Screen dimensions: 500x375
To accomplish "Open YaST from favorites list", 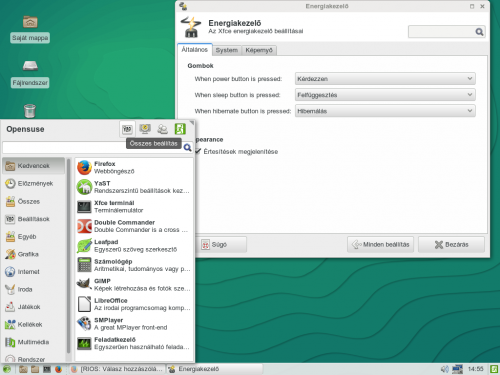I will (134, 187).
